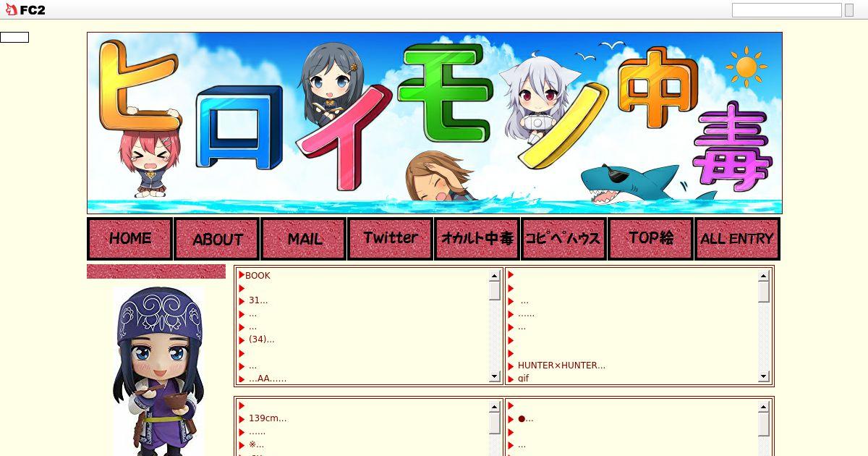Image resolution: width=868 pixels, height=456 pixels.
Task: Click the ヒロイモン中毒 banner image
Action: click(435, 123)
